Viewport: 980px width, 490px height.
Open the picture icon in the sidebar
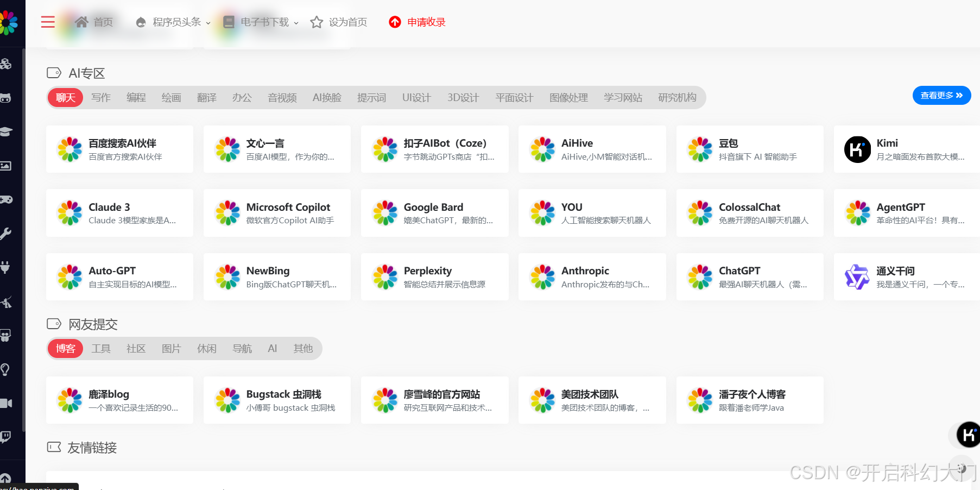(5, 166)
